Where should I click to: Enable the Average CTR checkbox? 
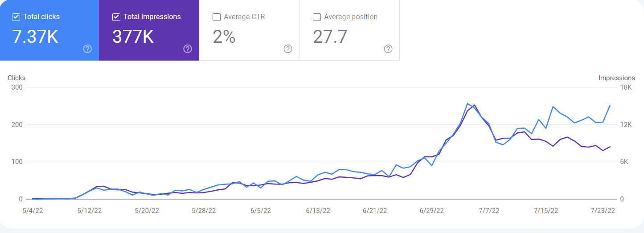pyautogui.click(x=217, y=17)
